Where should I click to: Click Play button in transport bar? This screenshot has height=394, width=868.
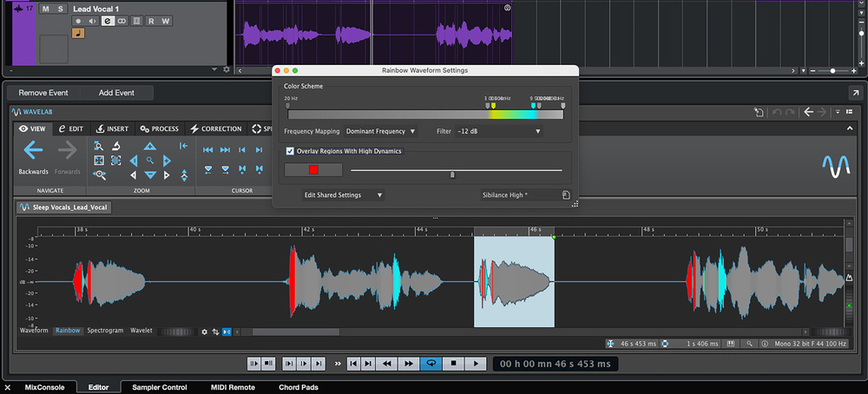pos(476,364)
